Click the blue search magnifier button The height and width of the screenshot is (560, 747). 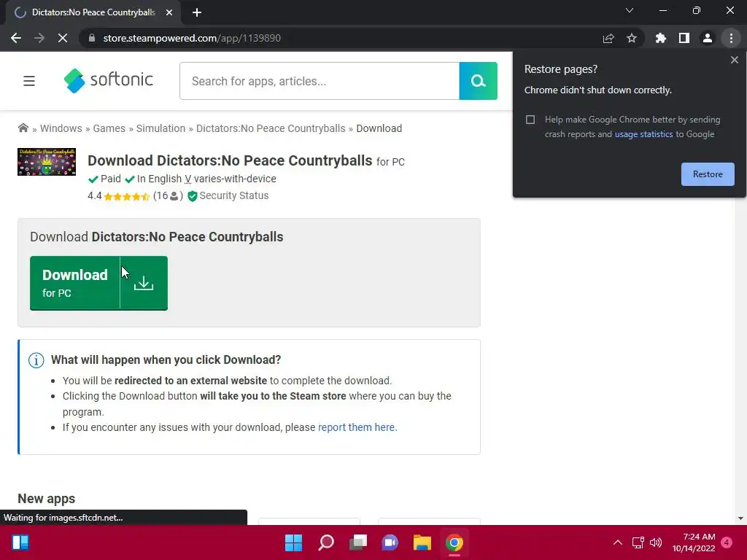coord(479,81)
